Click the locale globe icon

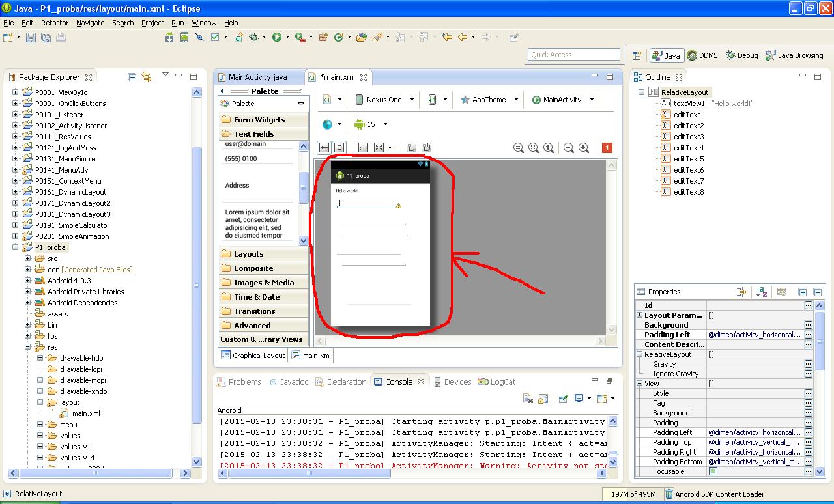[x=327, y=124]
